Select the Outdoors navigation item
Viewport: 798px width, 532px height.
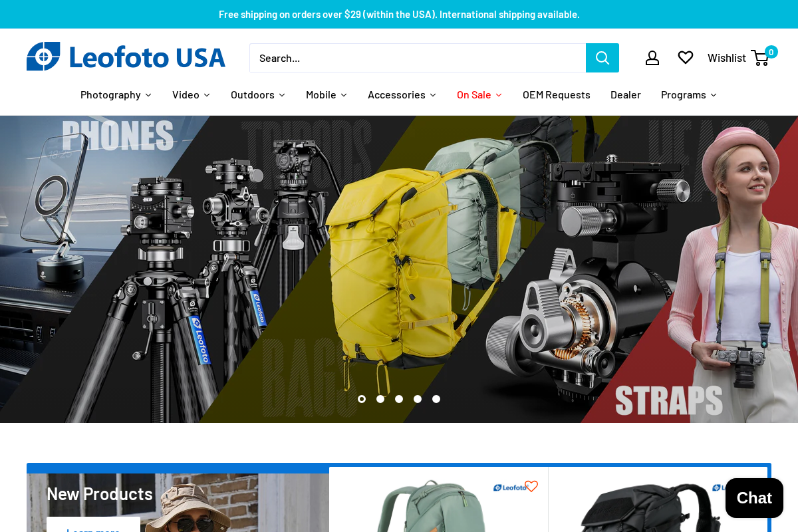click(x=258, y=94)
